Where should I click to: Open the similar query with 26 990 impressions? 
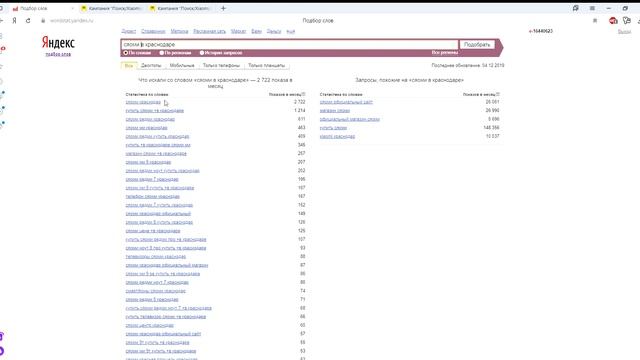coord(335,111)
